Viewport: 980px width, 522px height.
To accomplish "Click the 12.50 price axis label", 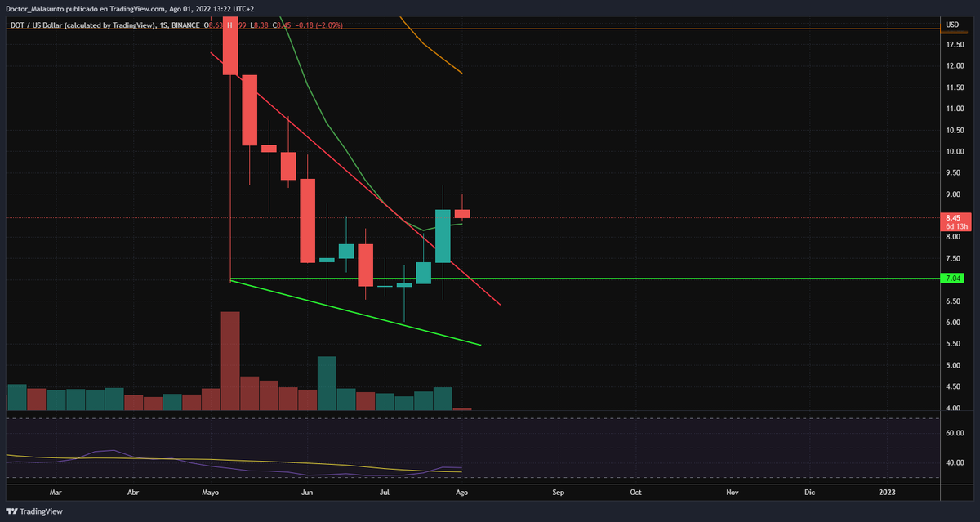I will [x=955, y=44].
